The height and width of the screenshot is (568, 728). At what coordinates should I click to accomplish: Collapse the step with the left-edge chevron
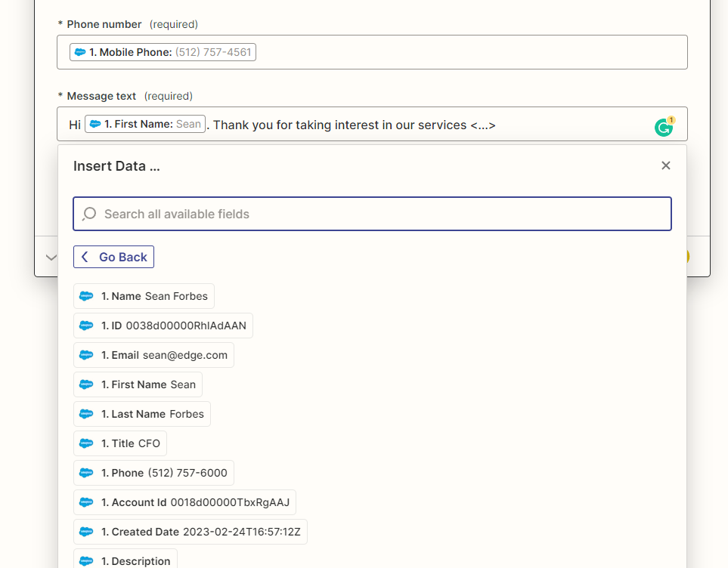(x=51, y=257)
